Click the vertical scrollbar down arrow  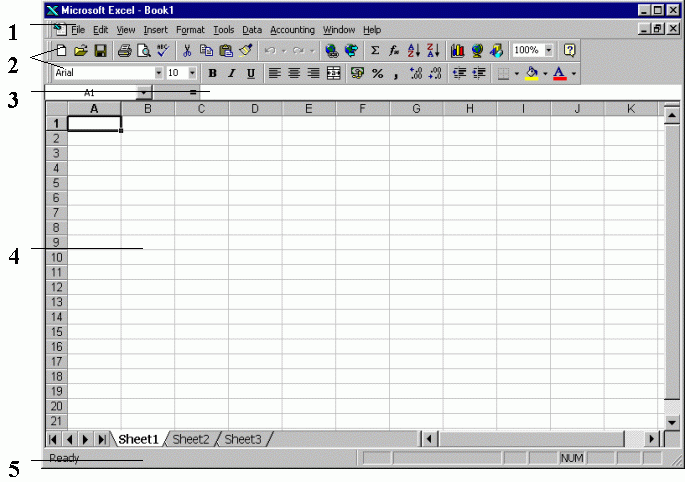click(671, 422)
